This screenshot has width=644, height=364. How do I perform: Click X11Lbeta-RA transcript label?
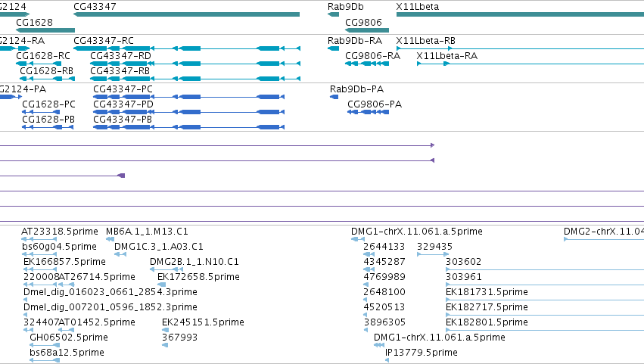pyautogui.click(x=446, y=56)
